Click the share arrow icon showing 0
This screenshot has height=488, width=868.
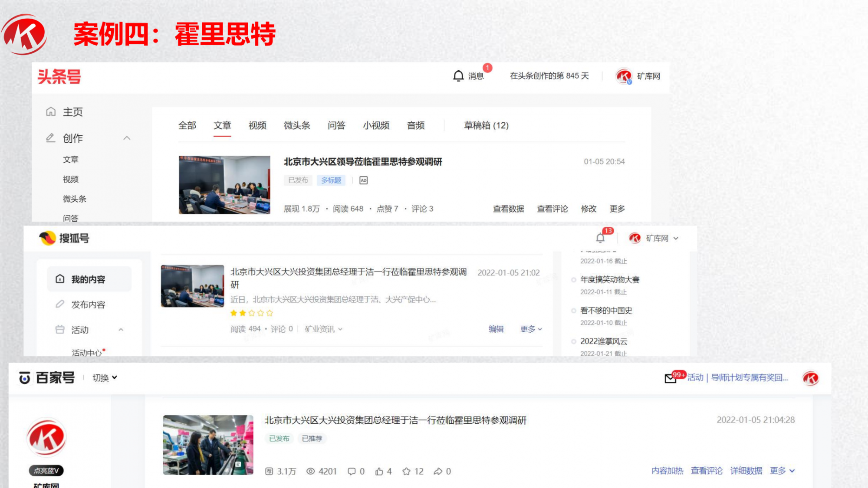coord(438,471)
